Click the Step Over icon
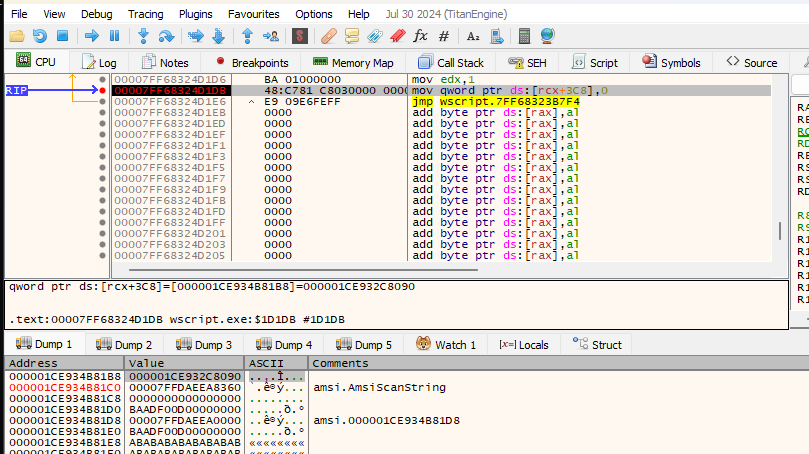This screenshot has height=454, width=809. [166, 36]
